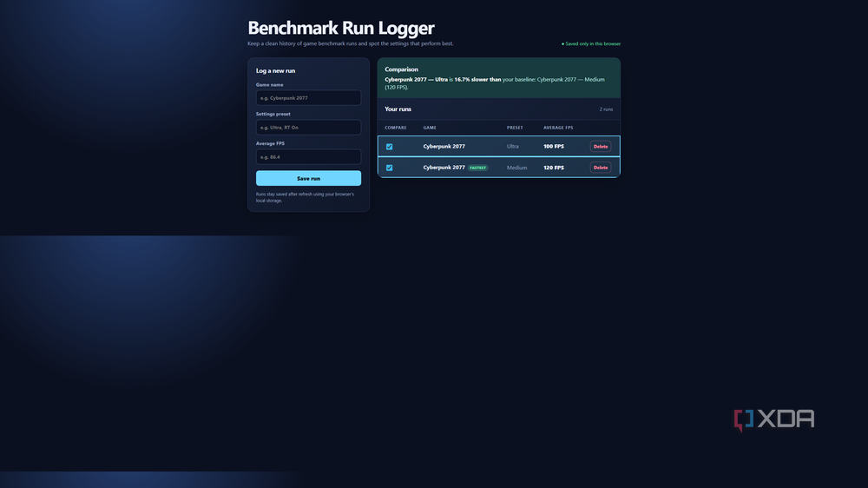Image resolution: width=868 pixels, height=488 pixels.
Task: Uncheck compare for Cyberpunk 2077 Ultra run
Action: 389,147
